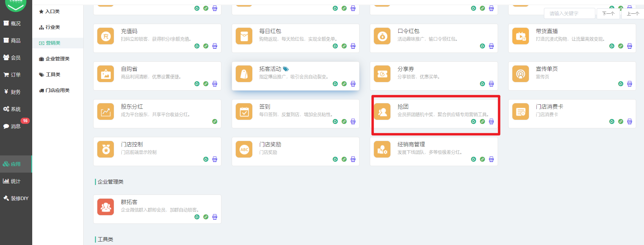Click the 股东分红 chart icon

point(106,112)
